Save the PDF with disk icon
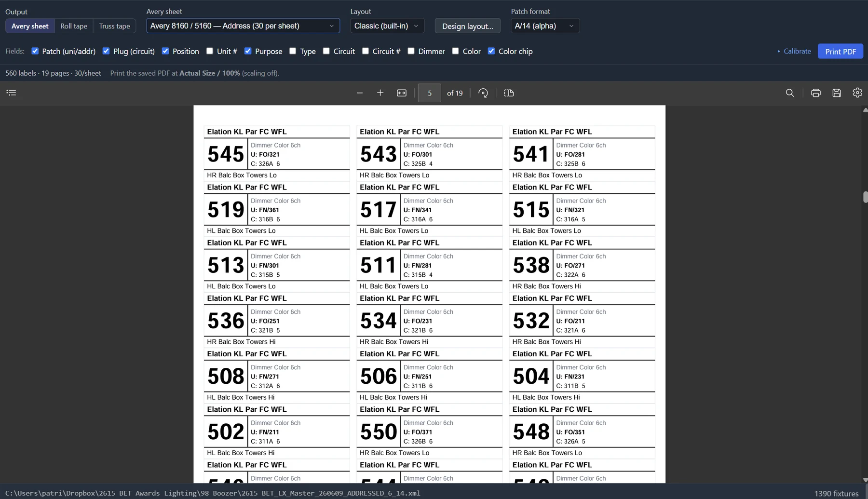Viewport: 868px width, 499px height. 837,93
